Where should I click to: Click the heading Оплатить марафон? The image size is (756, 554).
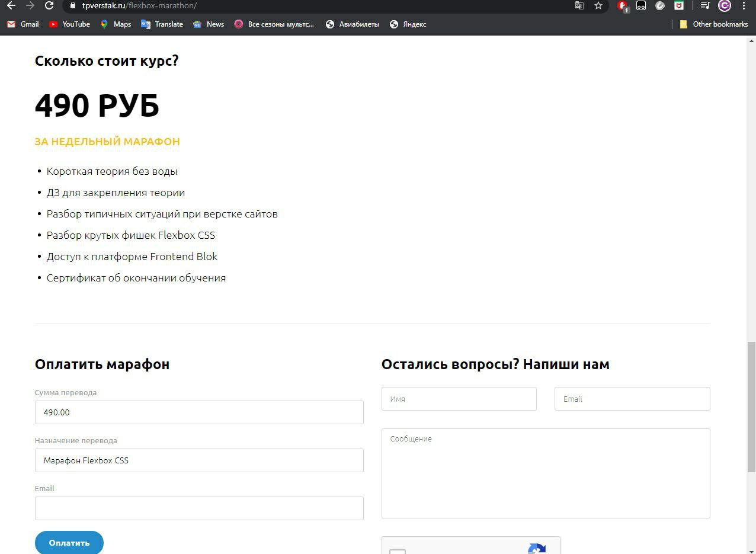(102, 364)
